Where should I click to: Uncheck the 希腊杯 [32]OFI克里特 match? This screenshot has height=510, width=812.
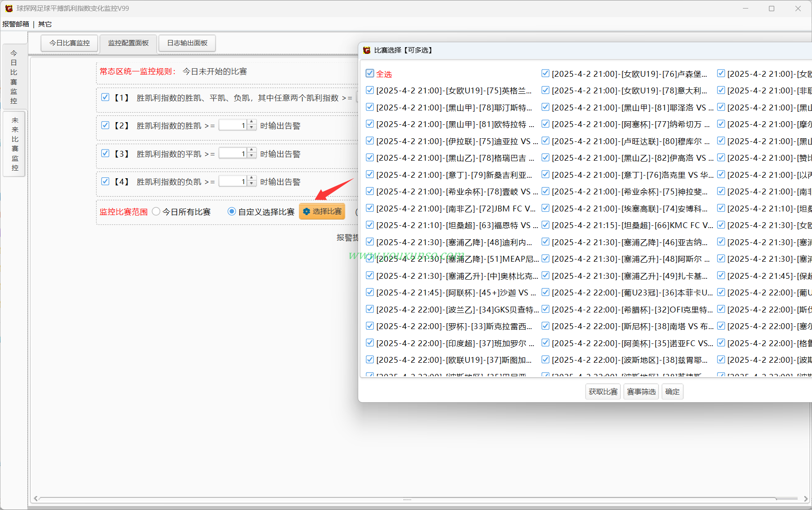545,309
